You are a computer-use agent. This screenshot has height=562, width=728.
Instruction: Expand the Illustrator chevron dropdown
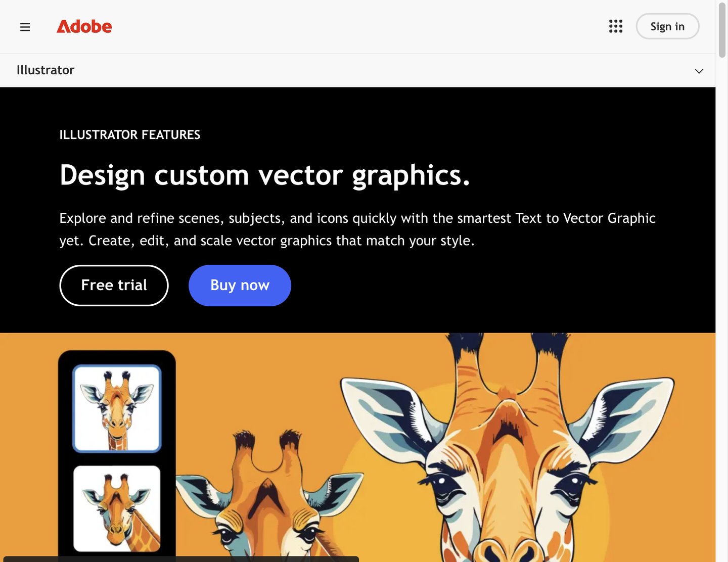point(699,71)
